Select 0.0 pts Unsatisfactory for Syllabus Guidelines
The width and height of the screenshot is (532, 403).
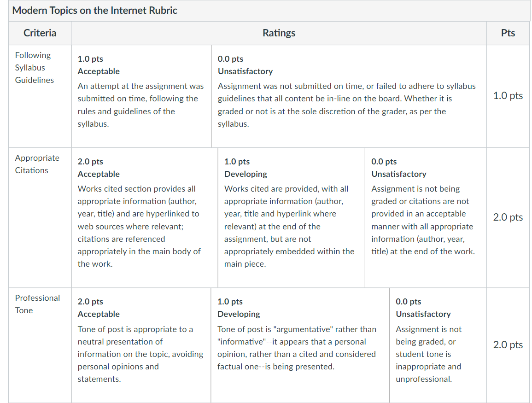[349, 96]
